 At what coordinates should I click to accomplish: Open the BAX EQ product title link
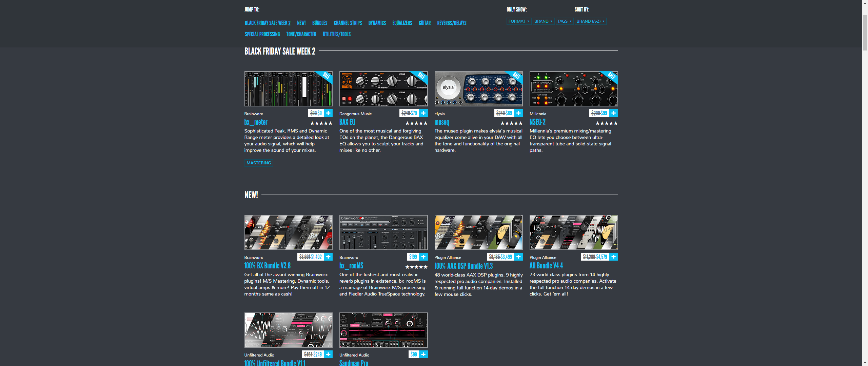pos(347,122)
